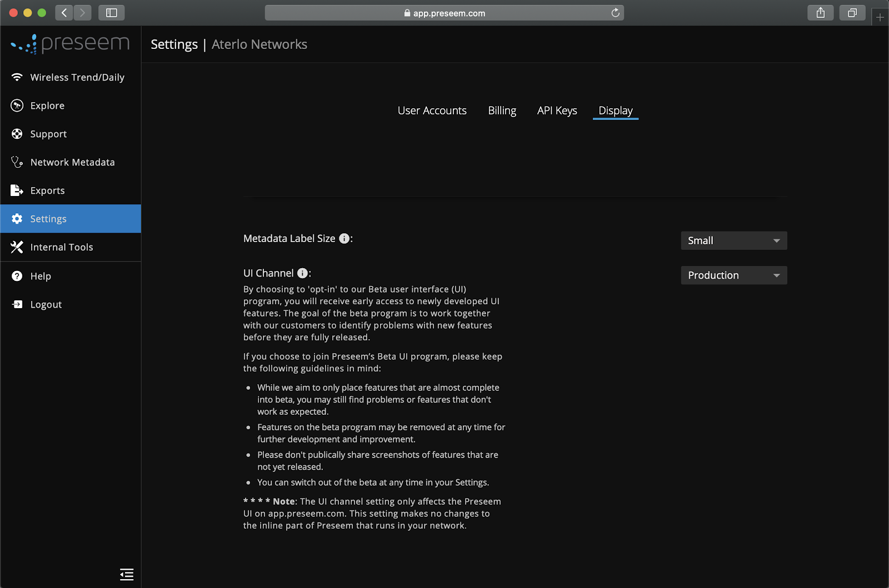Image resolution: width=889 pixels, height=588 pixels.
Task: Click the bold Note text
Action: click(285, 501)
